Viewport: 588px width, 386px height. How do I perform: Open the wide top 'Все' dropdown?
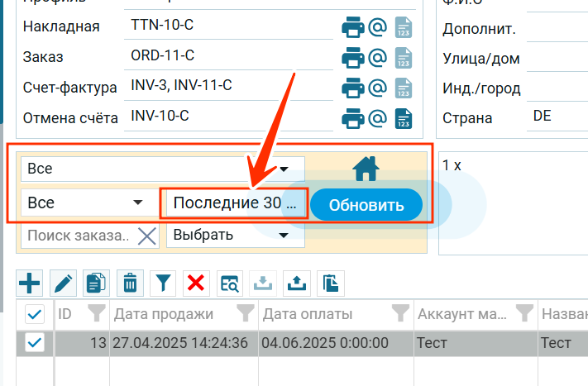click(x=162, y=169)
